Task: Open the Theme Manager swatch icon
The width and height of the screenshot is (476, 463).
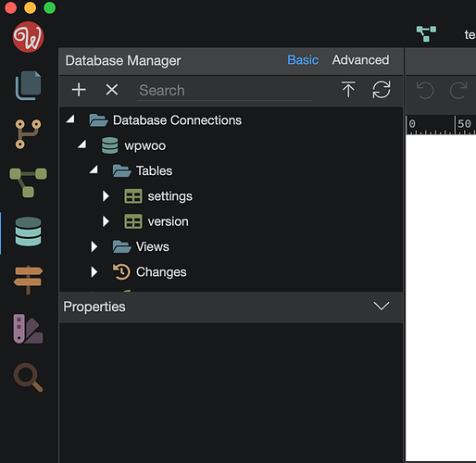Action: [x=28, y=329]
